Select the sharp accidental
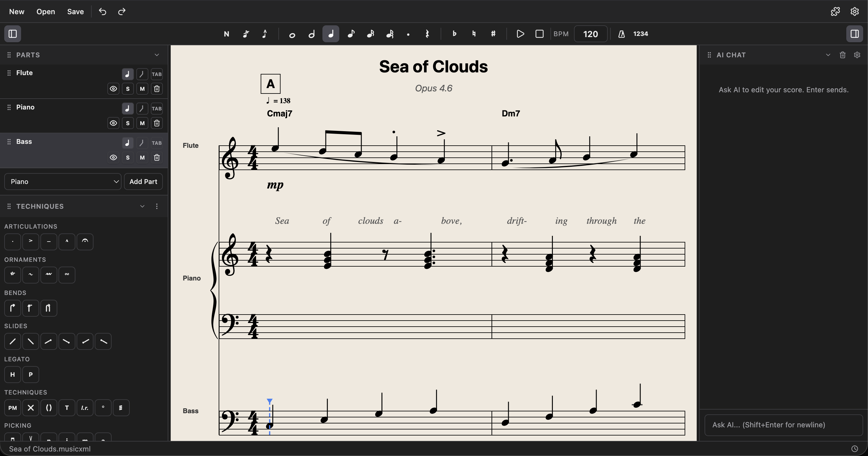The image size is (868, 456). pos(493,34)
